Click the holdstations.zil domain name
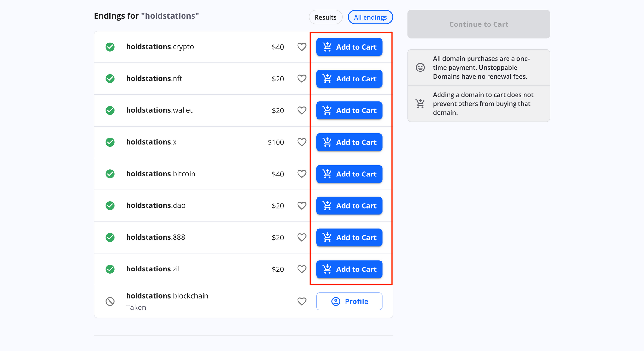Viewport: 644px width, 351px height. click(x=153, y=269)
